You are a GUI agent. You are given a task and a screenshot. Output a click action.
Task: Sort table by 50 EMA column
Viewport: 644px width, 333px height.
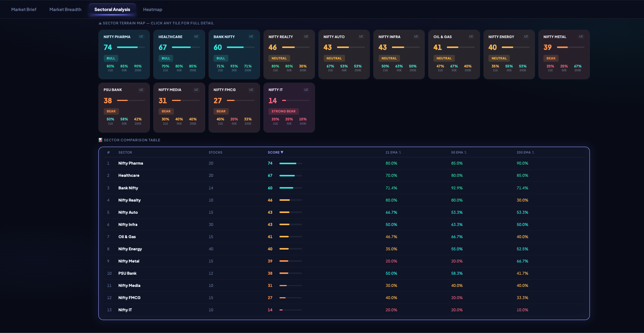[x=459, y=152]
